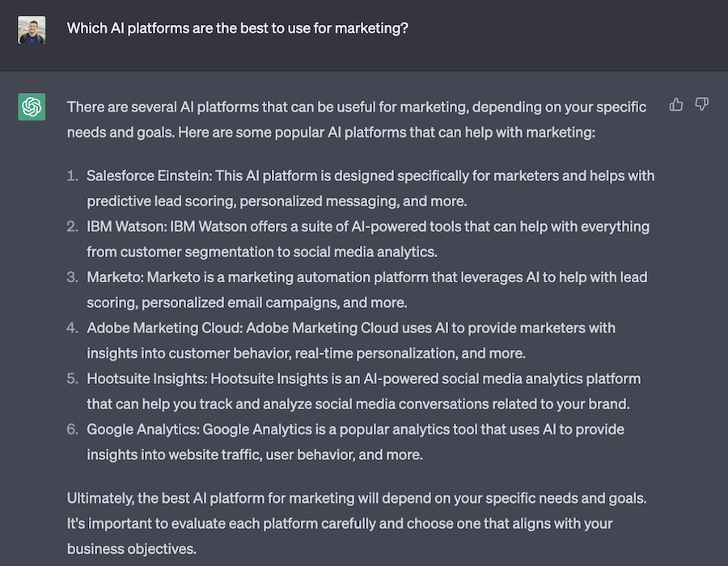
Task: Click the user question about AI marketing platforms
Action: point(237,28)
